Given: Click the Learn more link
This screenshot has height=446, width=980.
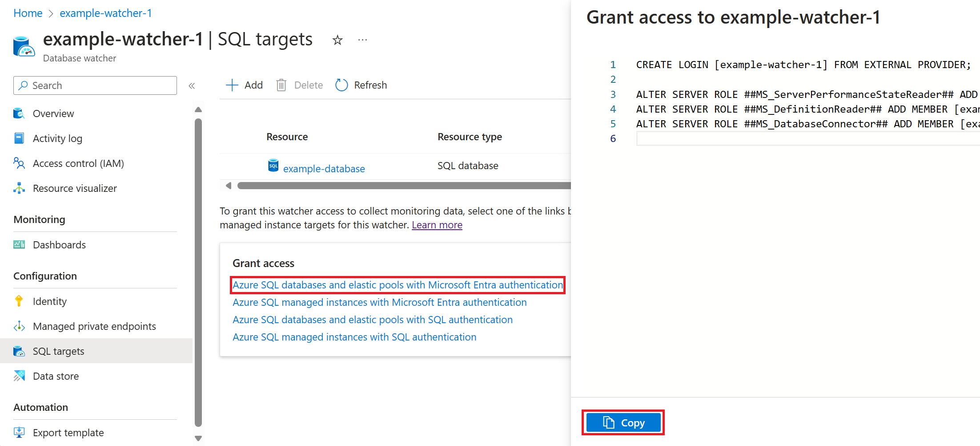Looking at the screenshot, I should (437, 225).
